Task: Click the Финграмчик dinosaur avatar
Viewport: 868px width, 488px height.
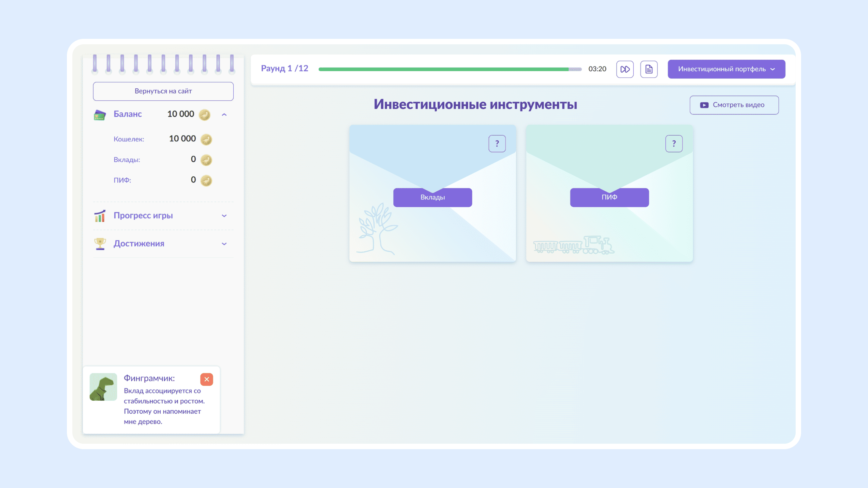Action: pos(103,386)
